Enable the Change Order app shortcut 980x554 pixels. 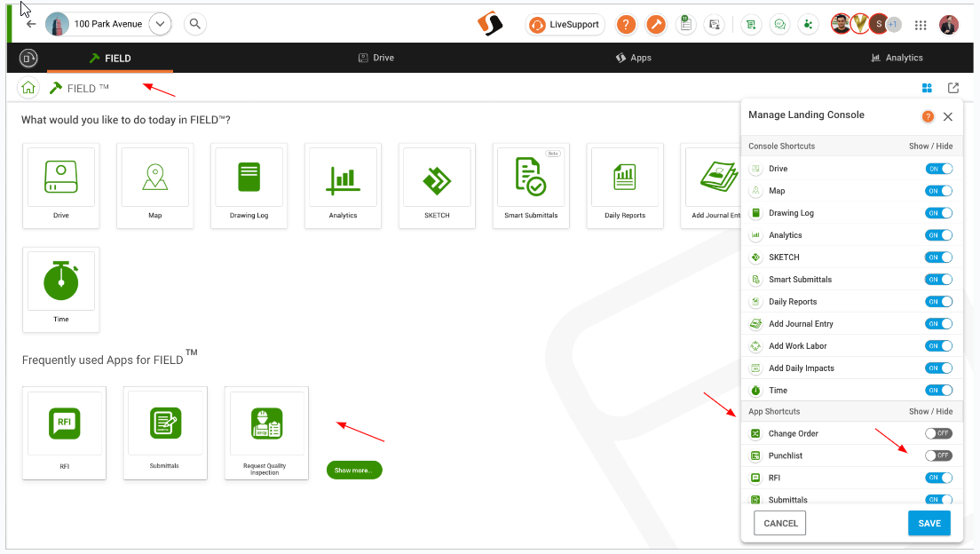[x=939, y=433]
